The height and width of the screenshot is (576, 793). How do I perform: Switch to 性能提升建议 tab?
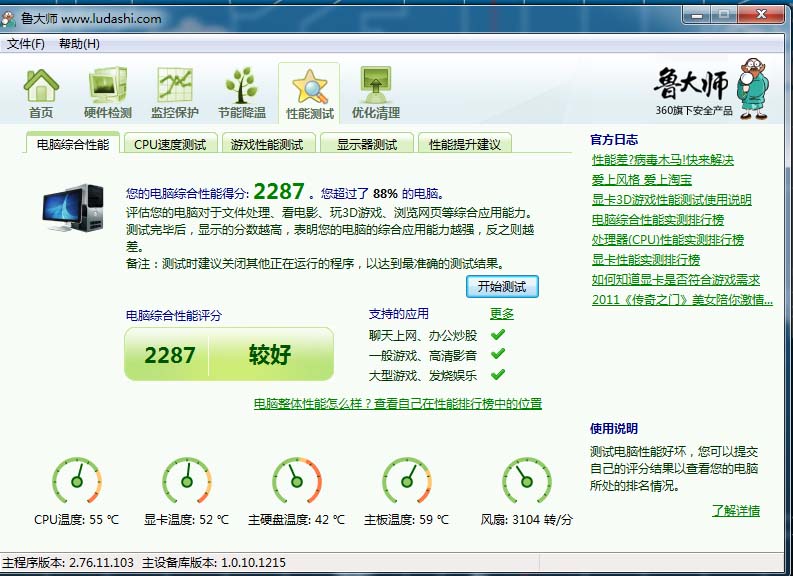[465, 144]
